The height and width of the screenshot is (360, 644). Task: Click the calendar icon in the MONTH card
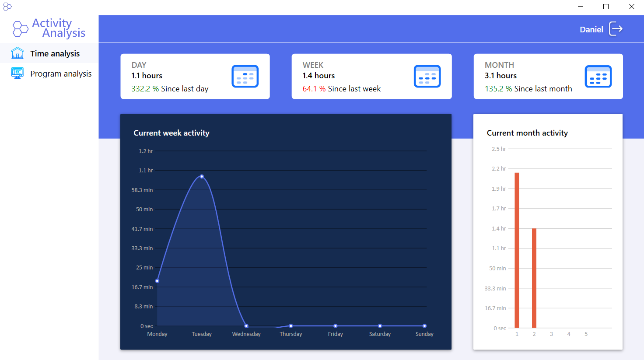click(598, 76)
